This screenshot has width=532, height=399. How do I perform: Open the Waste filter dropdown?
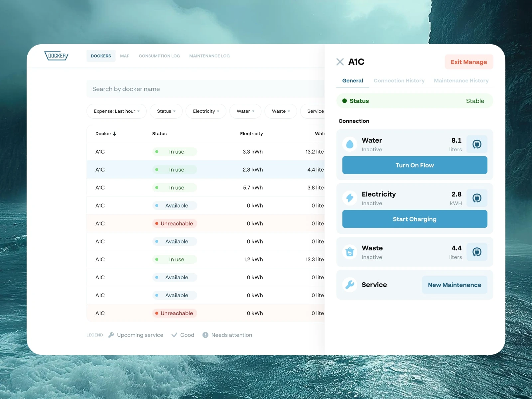click(x=281, y=111)
